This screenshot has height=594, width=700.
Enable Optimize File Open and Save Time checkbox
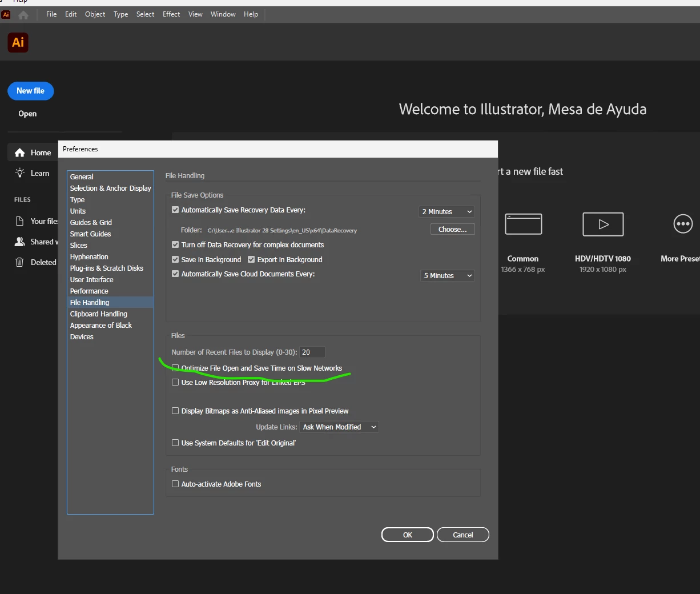click(175, 368)
